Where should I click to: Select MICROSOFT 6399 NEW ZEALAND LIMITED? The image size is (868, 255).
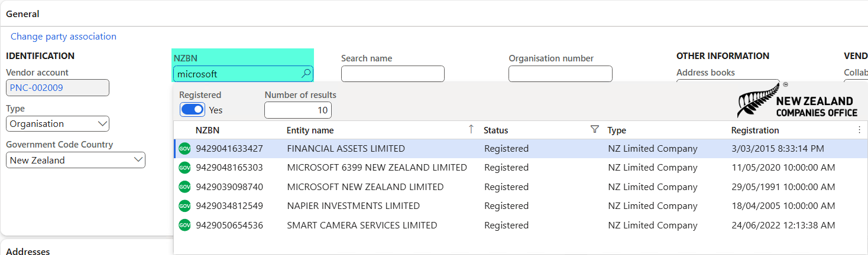[x=377, y=168]
